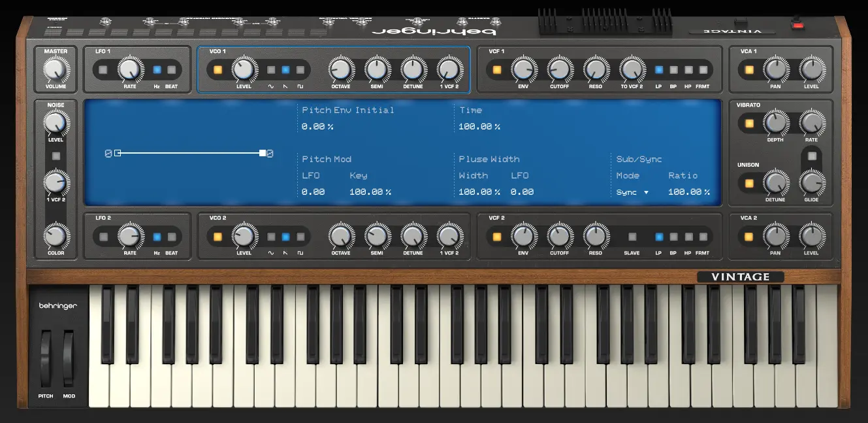The image size is (868, 423).
Task: Click the VCO 1 Level knob
Action: pos(244,69)
